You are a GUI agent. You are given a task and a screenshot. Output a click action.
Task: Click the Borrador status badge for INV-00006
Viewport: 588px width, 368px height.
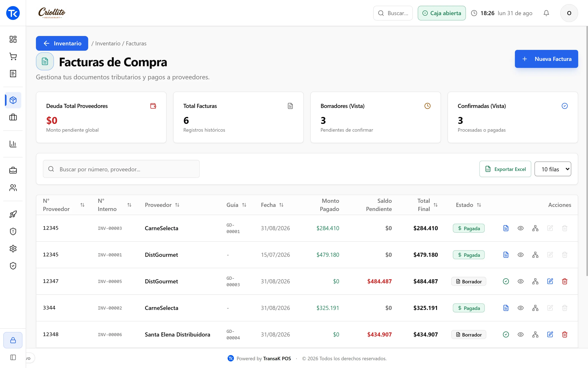coord(469,334)
